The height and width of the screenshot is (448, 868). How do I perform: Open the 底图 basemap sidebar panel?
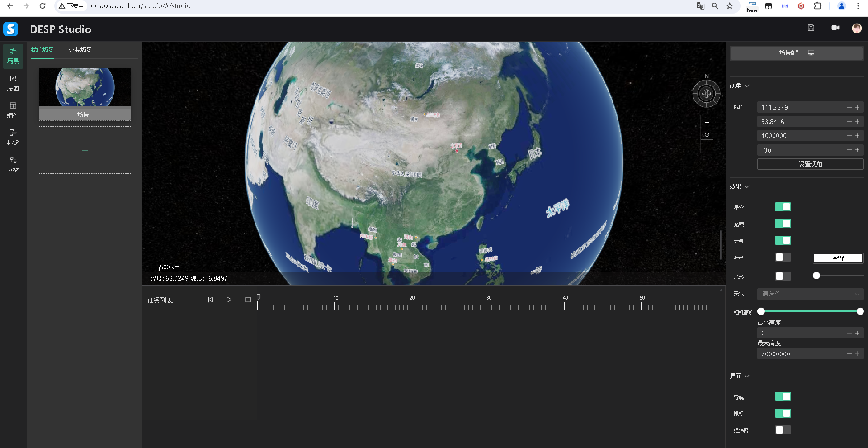coord(13,83)
